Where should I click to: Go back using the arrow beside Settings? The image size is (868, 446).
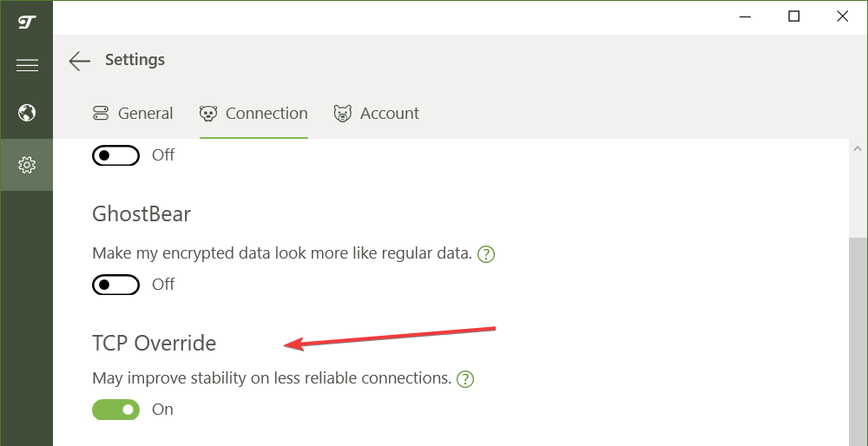80,60
